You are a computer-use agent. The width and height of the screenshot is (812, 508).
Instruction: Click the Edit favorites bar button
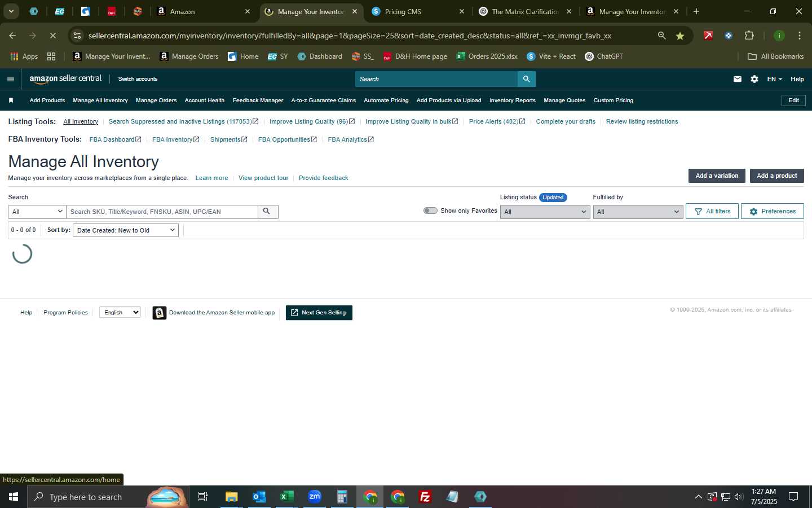[x=793, y=100]
